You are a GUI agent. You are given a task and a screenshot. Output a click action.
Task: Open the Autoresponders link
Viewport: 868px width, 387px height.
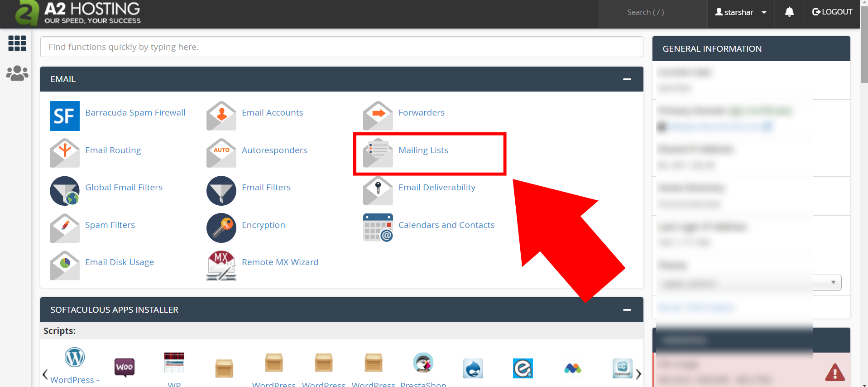click(x=274, y=150)
